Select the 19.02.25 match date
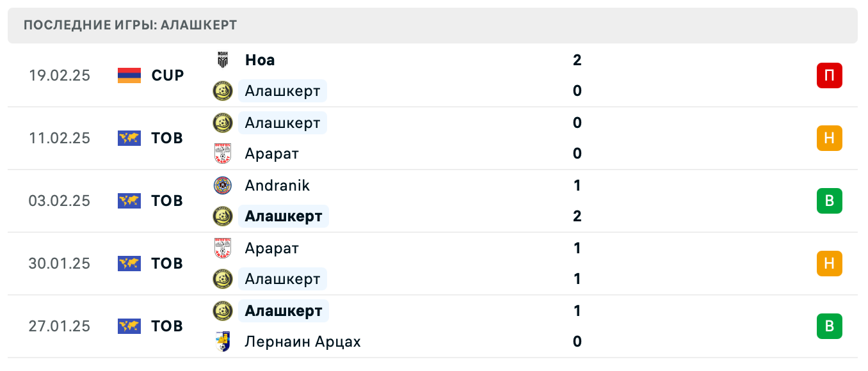The image size is (868, 371). coord(60,75)
